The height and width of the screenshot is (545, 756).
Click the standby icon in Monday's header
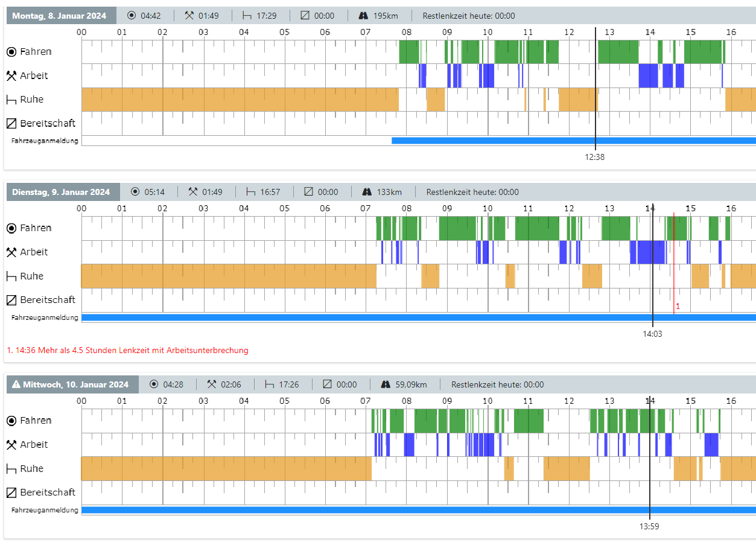pyautogui.click(x=305, y=16)
